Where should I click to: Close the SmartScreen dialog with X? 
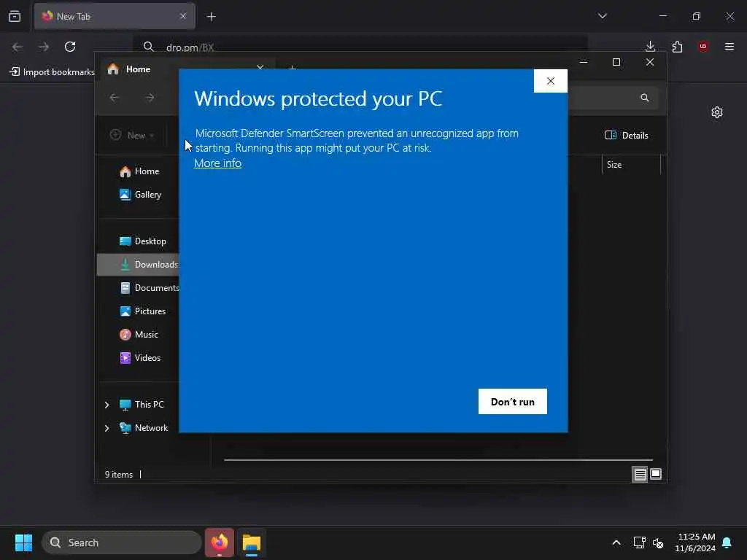pyautogui.click(x=551, y=81)
